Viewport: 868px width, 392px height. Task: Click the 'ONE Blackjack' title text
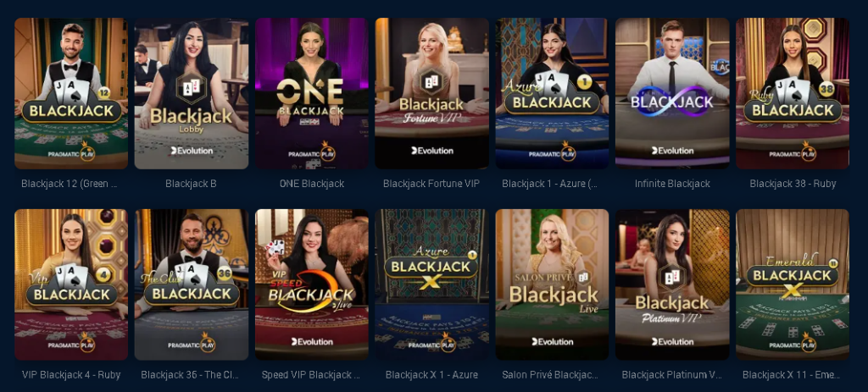pos(312,184)
